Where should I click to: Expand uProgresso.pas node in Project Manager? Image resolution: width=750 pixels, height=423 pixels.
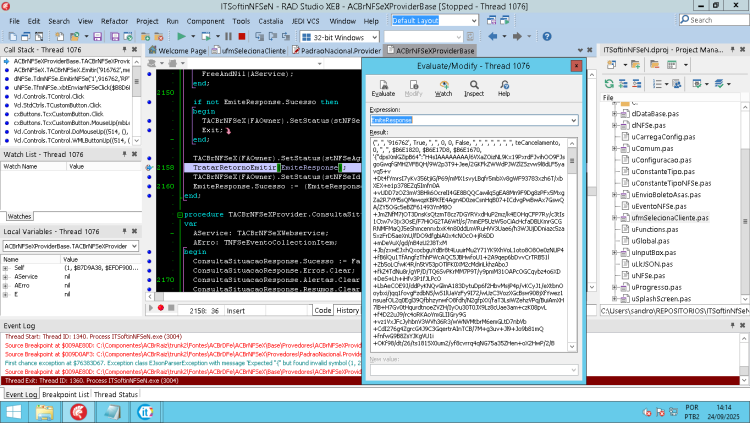tap(614, 287)
